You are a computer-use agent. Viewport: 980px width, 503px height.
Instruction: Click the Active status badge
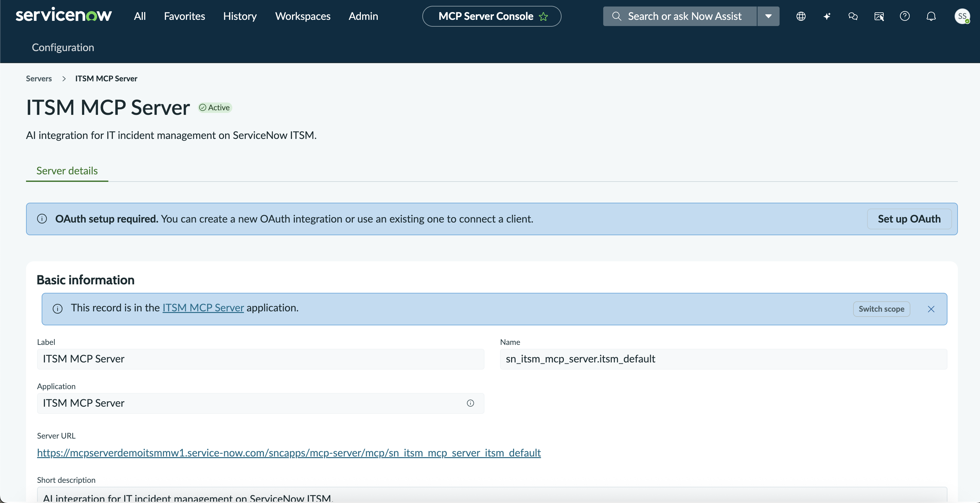point(215,108)
